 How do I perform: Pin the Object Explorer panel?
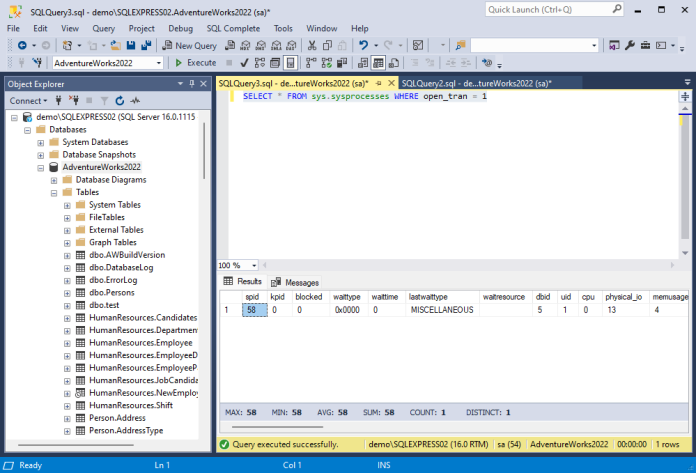(192, 83)
